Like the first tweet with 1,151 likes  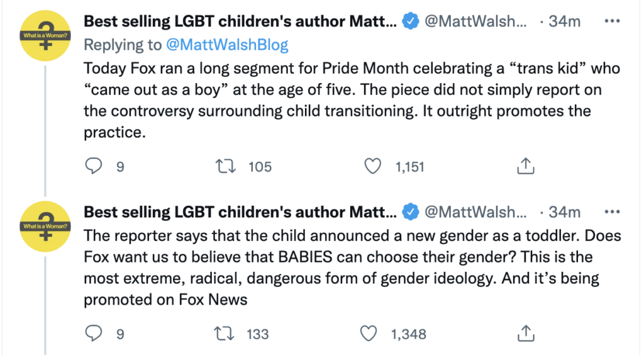pos(374,166)
